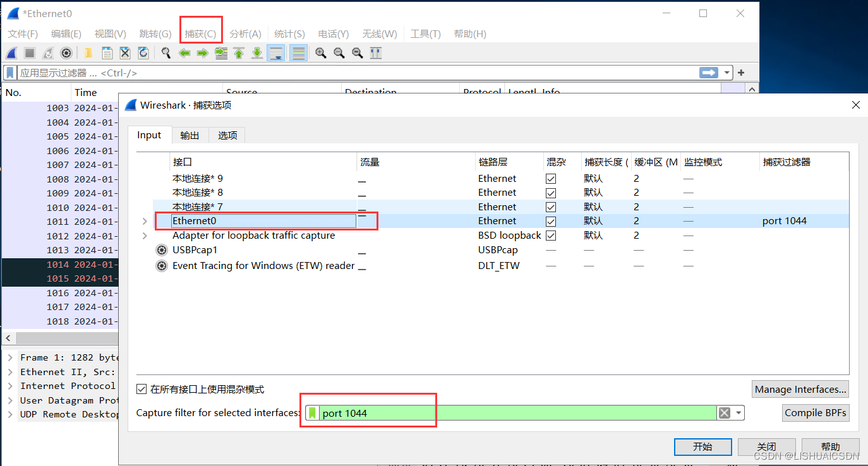Open the 统计(S) menu
This screenshot has width=868, height=466.
289,34
